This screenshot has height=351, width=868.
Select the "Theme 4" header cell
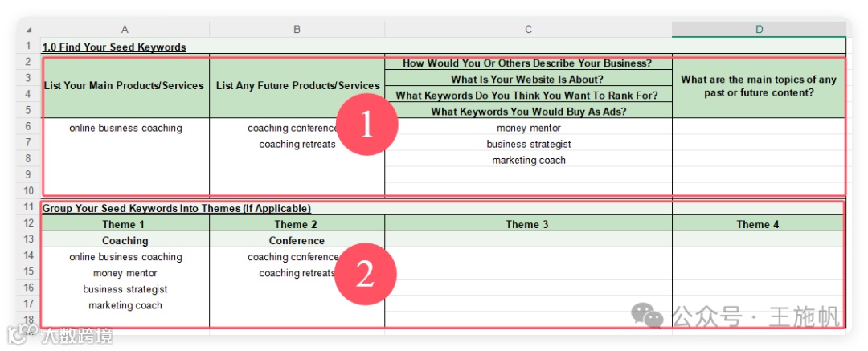pos(757,225)
